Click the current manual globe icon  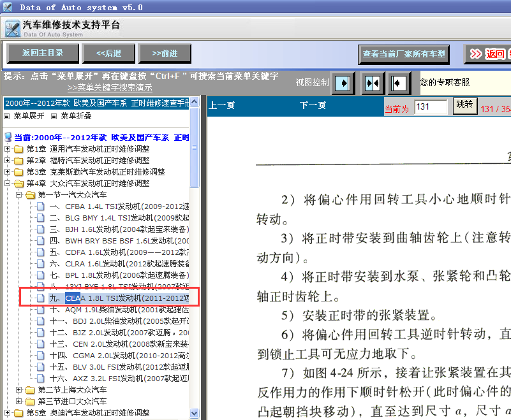coord(8,137)
